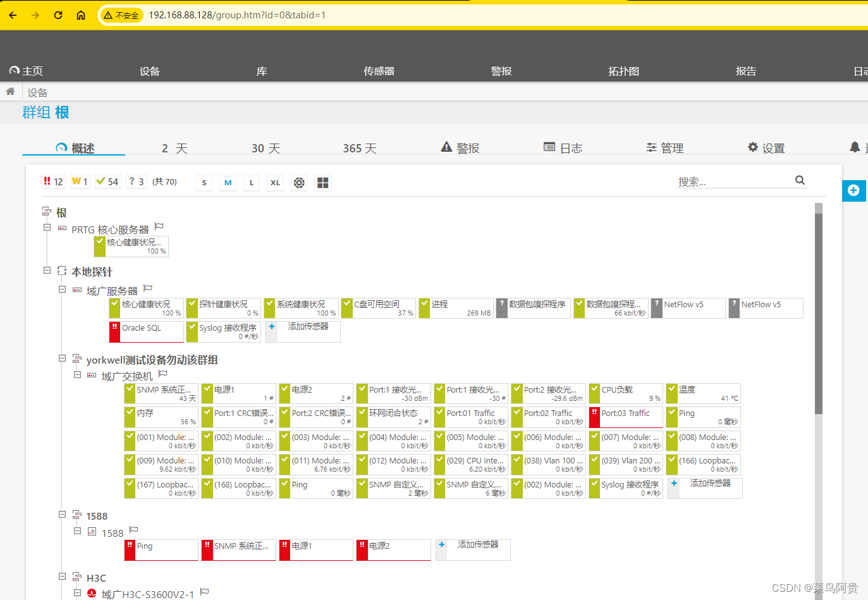The height and width of the screenshot is (600, 868).
Task: Open the 警报 main menu
Action: pyautogui.click(x=501, y=71)
